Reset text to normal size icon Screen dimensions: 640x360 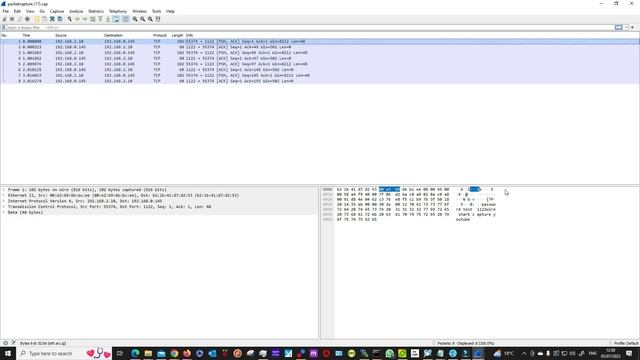pos(150,19)
